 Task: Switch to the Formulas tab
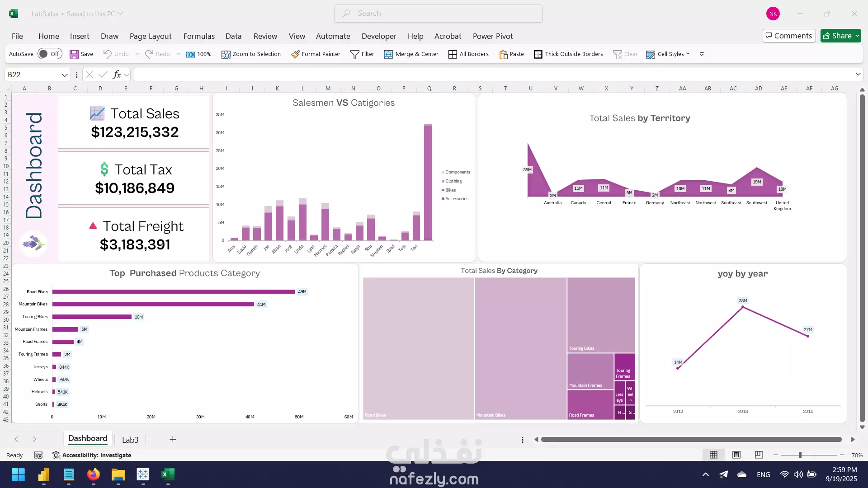pyautogui.click(x=199, y=36)
